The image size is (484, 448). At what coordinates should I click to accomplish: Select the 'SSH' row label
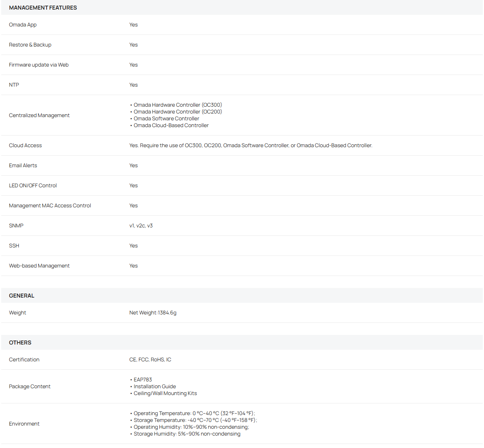14,246
